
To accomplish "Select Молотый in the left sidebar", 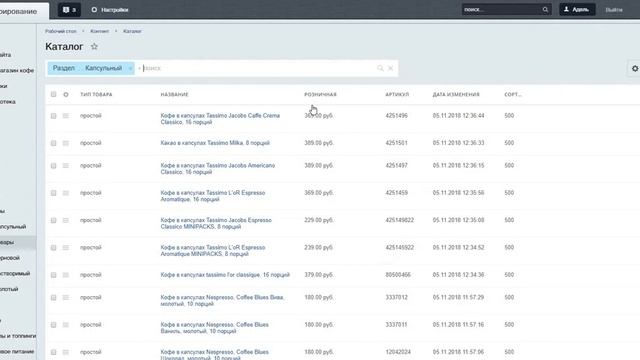I will click(x=9, y=289).
